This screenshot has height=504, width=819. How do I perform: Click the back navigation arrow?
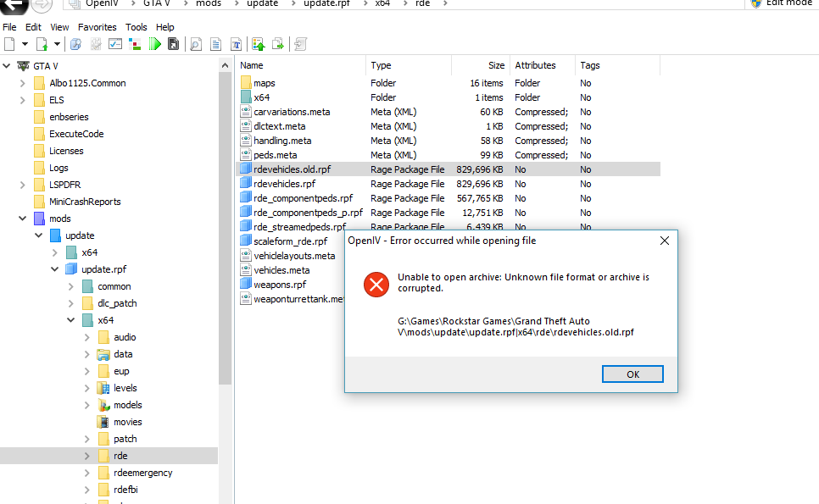point(13,4)
